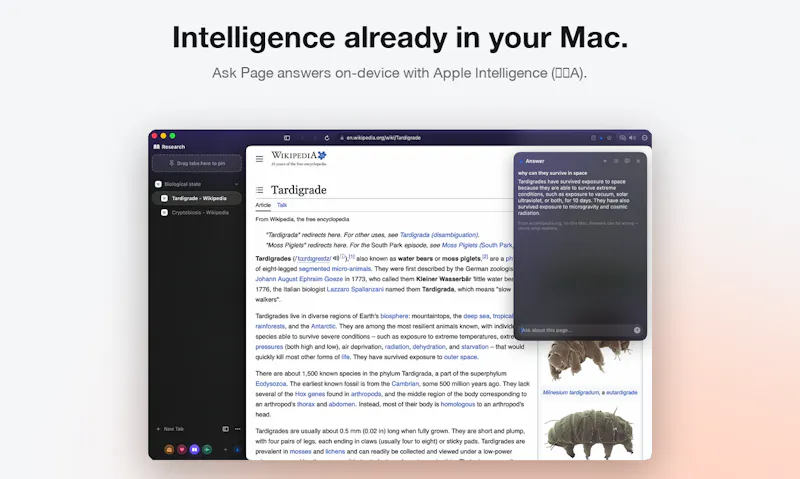Click the list icon in the Answer header
Image resolution: width=800 pixels, height=479 pixels.
coord(616,161)
